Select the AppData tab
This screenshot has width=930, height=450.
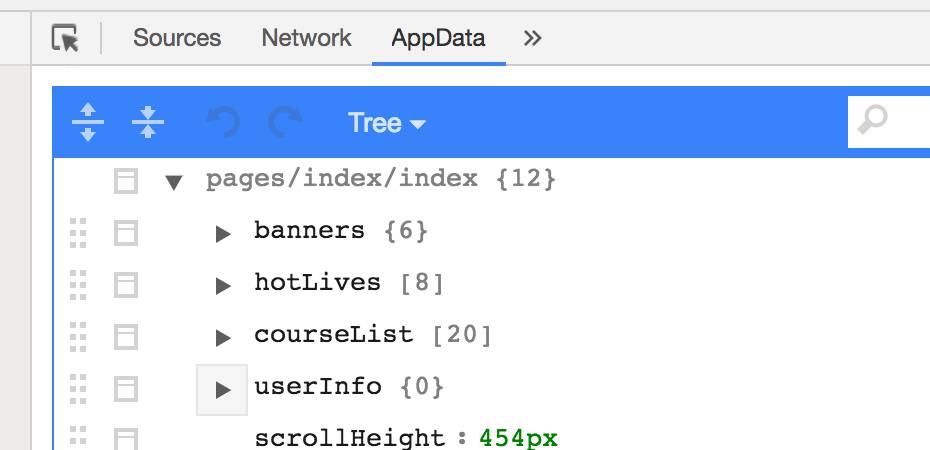tap(438, 38)
